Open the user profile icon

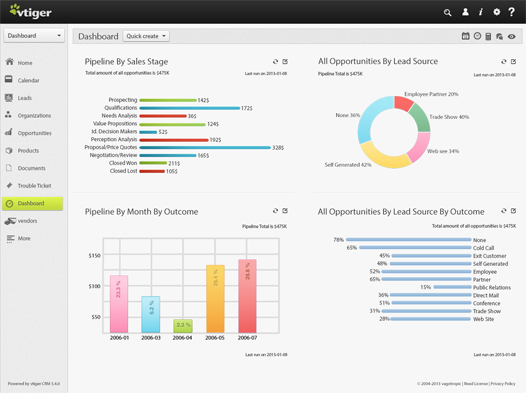click(465, 12)
